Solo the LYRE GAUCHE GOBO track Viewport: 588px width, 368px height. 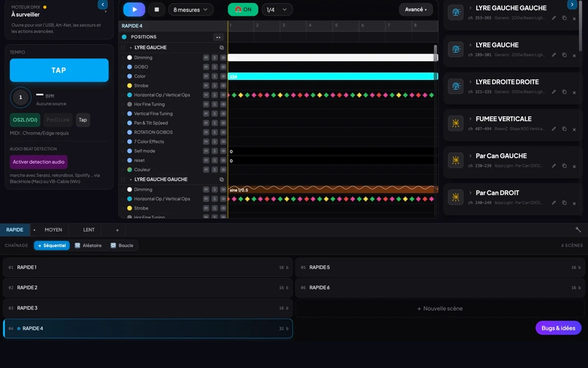[215, 67]
